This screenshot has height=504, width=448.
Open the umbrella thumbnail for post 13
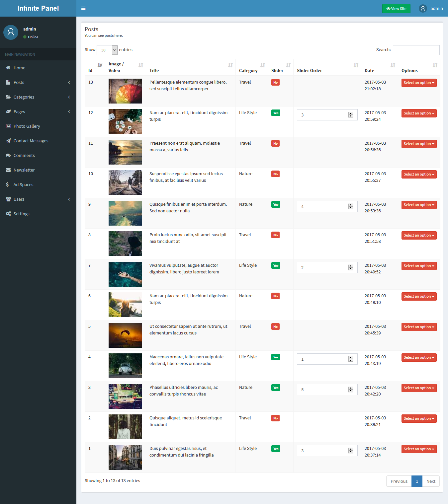(x=125, y=91)
